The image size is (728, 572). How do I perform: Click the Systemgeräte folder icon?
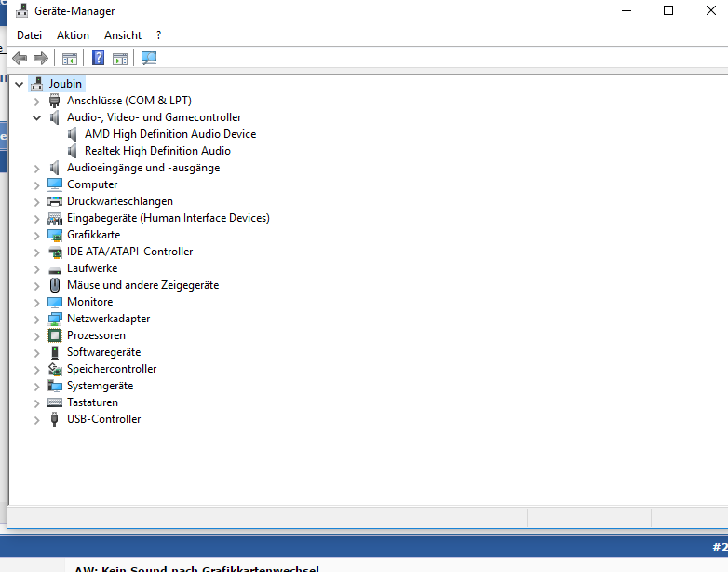click(x=55, y=386)
